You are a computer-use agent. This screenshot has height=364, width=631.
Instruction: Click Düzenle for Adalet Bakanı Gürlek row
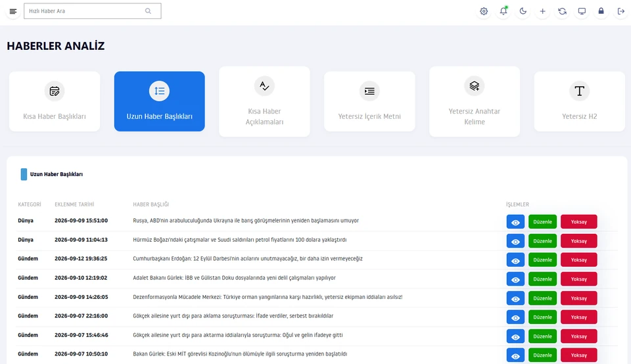click(x=542, y=279)
